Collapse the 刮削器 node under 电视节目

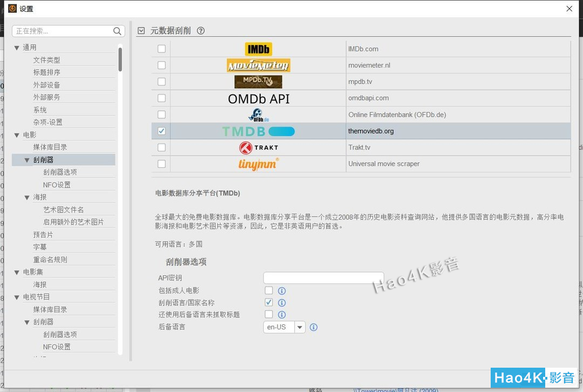[x=27, y=322]
